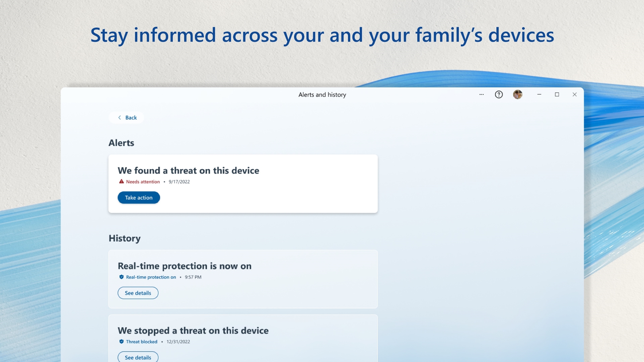Image resolution: width=644 pixels, height=362 pixels.
Task: Open the help question mark icon
Action: (499, 95)
